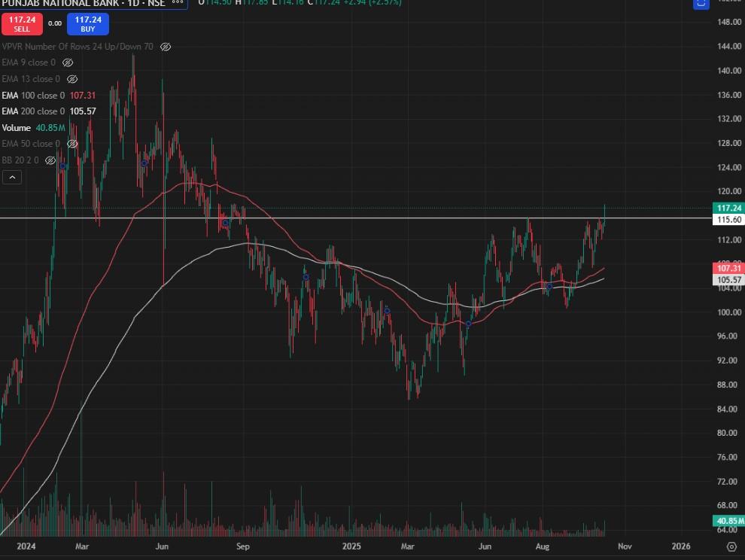Click the 132.00 price axis label
Image resolution: width=745 pixels, height=560 pixels.
tap(729, 118)
